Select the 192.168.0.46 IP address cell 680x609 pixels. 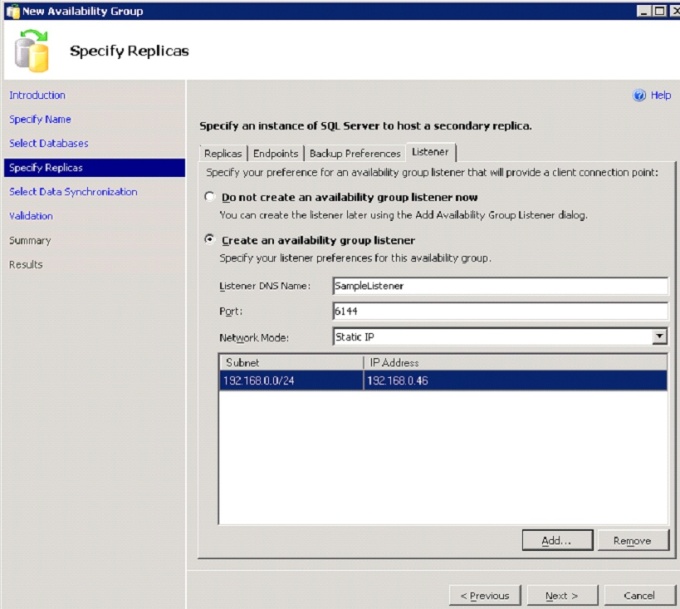(515, 381)
